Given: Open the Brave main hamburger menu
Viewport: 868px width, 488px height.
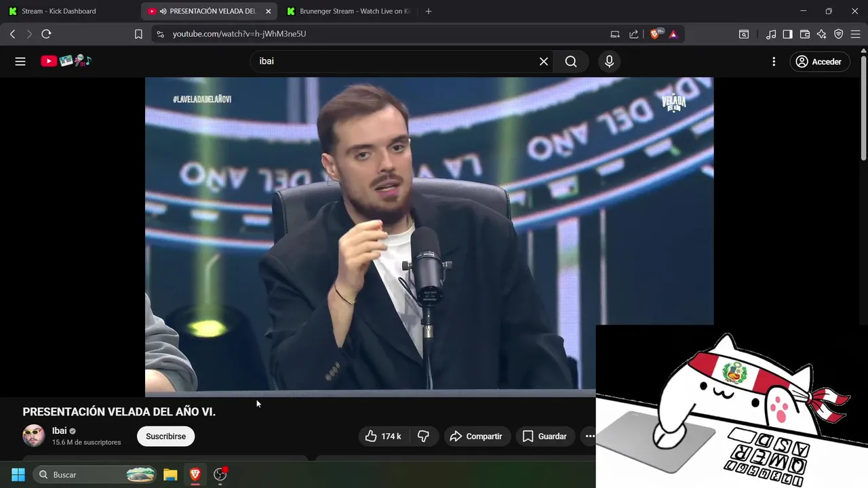Looking at the screenshot, I should (x=855, y=34).
